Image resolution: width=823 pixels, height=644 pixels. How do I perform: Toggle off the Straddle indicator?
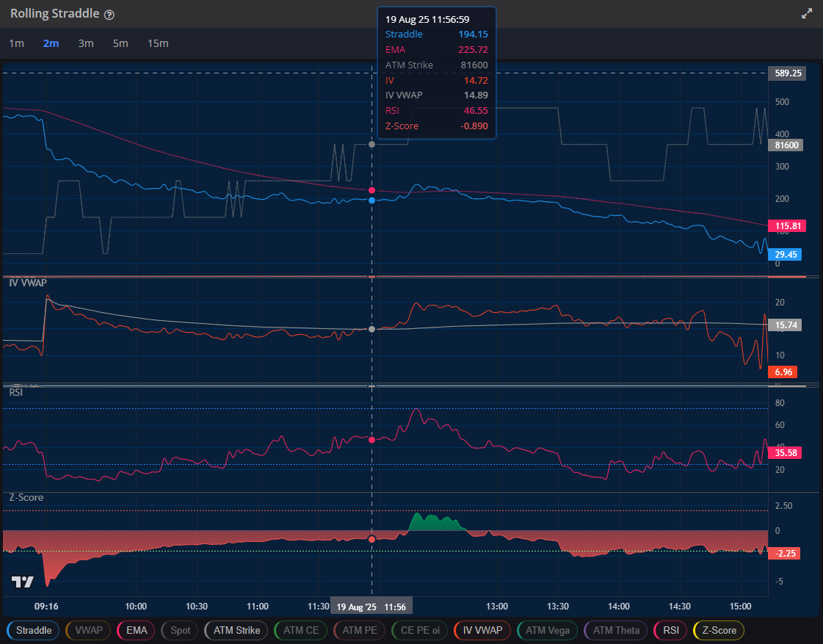click(x=33, y=630)
